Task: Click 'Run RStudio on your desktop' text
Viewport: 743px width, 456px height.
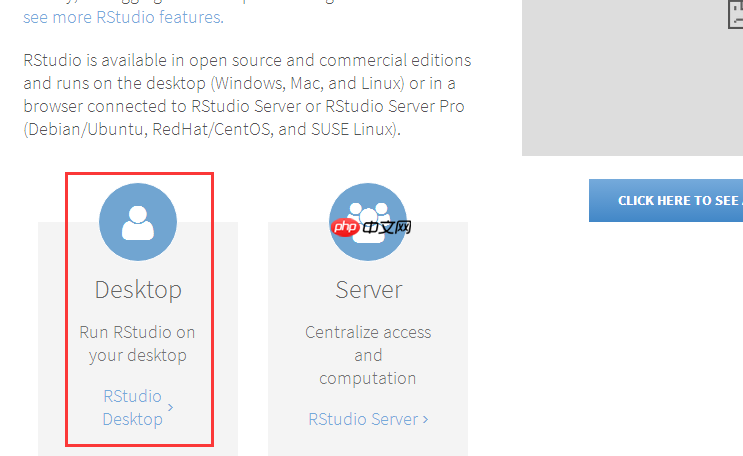Action: [x=137, y=344]
